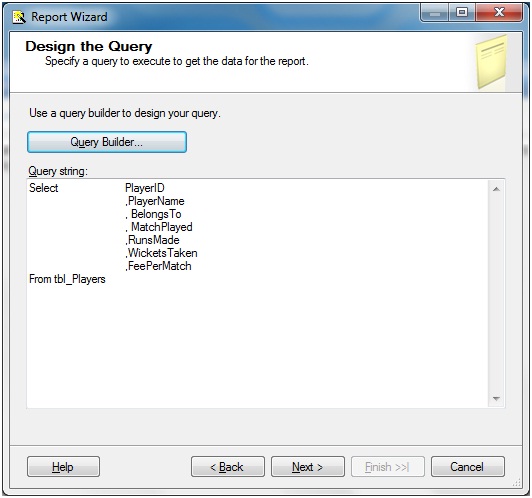Click the ', MatchPlayed' line in query
The width and height of the screenshot is (532, 498).
click(159, 227)
